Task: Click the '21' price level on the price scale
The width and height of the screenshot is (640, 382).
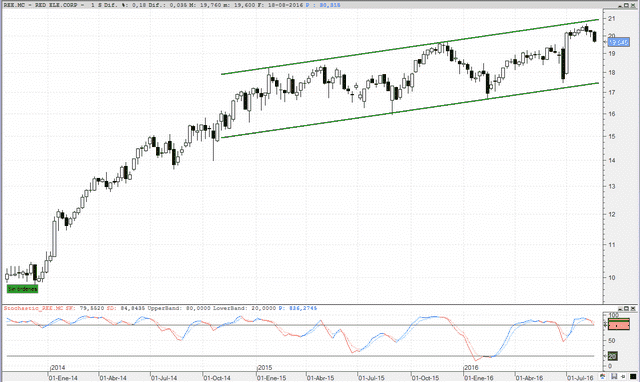Action: click(x=611, y=18)
